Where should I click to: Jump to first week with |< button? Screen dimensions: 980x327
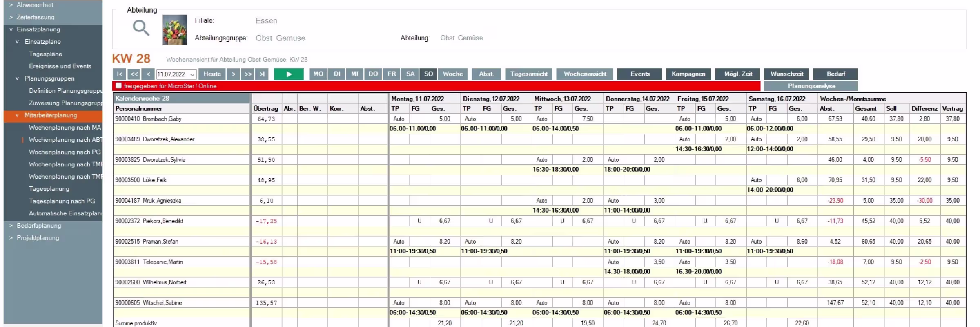[119, 74]
